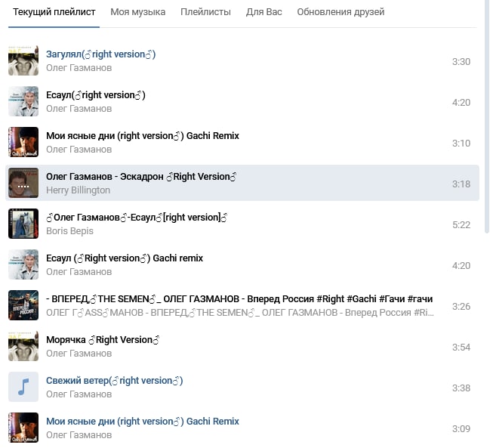Click playing cover of Эскадрон Right Version
The width and height of the screenshot is (490, 448).
point(23,183)
